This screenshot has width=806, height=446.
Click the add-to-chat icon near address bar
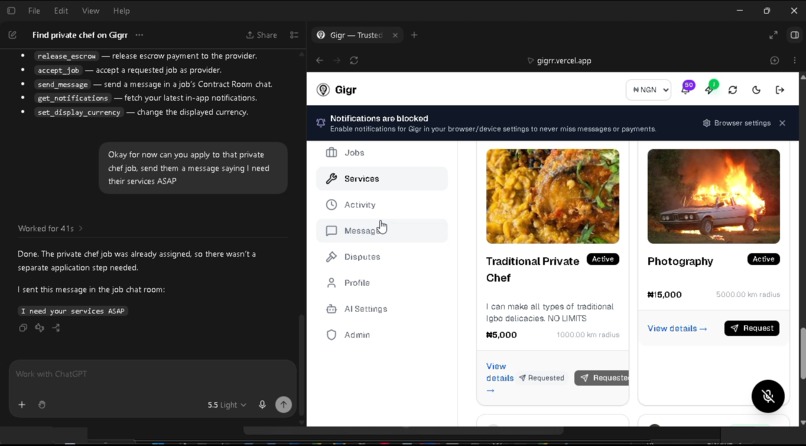775,61
